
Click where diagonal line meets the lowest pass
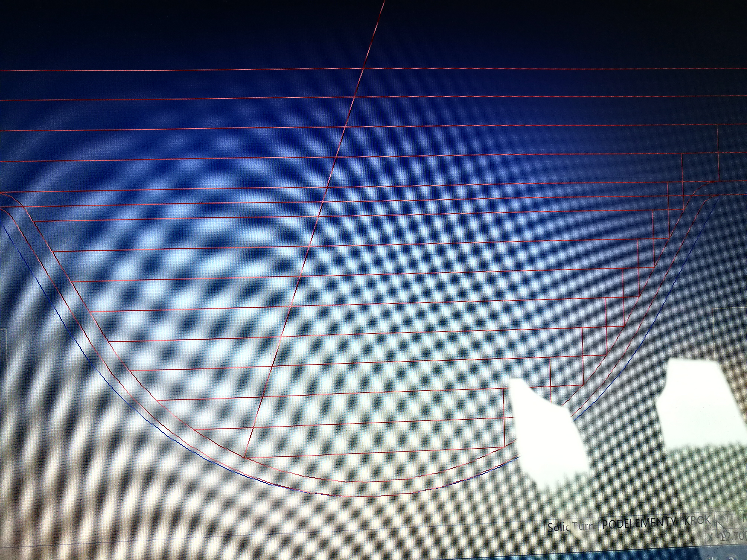[244, 458]
